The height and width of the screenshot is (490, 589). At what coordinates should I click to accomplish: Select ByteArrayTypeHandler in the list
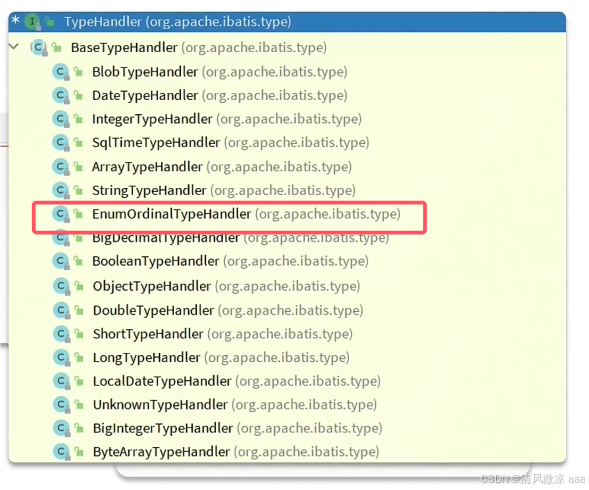(x=236, y=452)
